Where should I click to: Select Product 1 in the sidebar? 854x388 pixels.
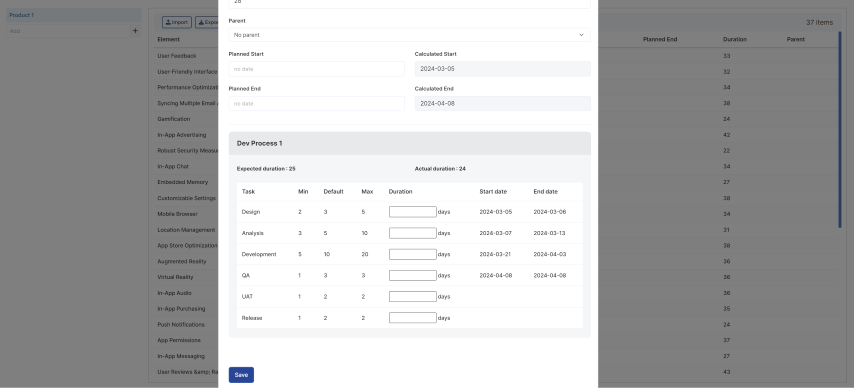pyautogui.click(x=74, y=15)
